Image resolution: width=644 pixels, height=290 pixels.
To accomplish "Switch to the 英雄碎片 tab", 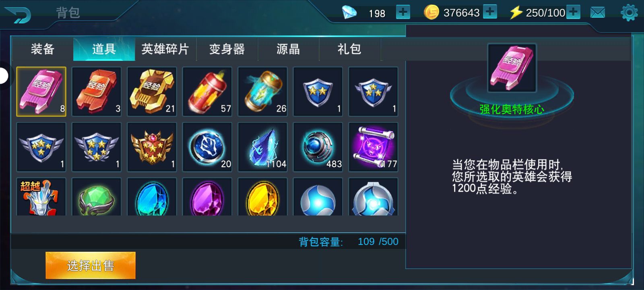I will (165, 49).
